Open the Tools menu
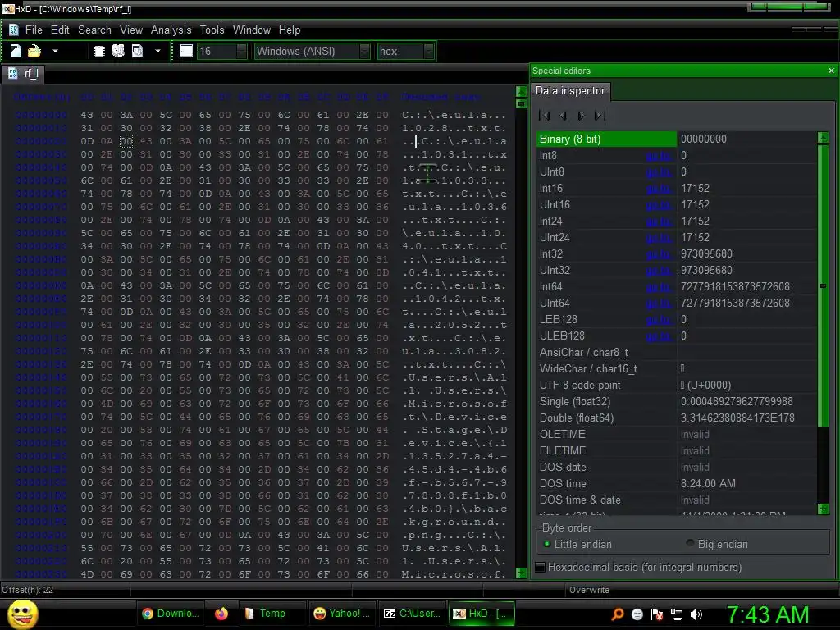The width and height of the screenshot is (840, 630). (212, 30)
